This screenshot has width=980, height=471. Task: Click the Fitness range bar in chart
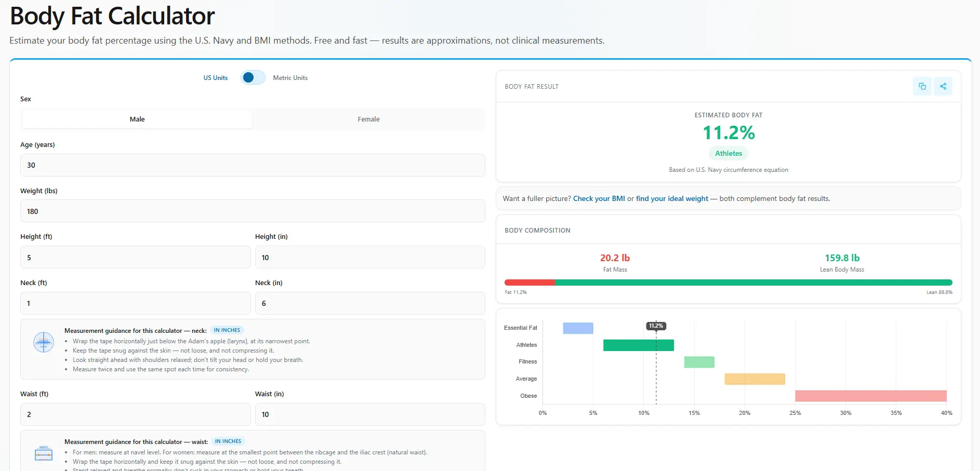[699, 362]
